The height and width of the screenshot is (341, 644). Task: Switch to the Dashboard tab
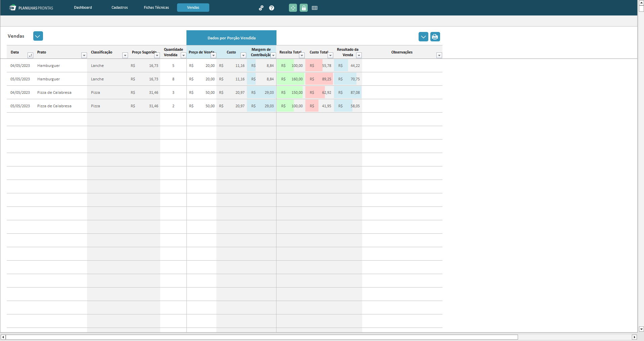pos(83,7)
